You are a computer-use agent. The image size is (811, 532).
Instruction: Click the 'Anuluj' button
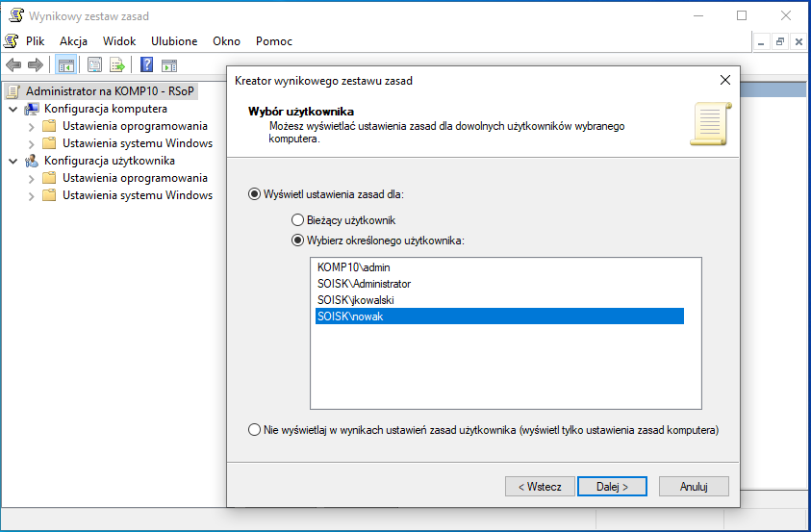click(x=694, y=487)
